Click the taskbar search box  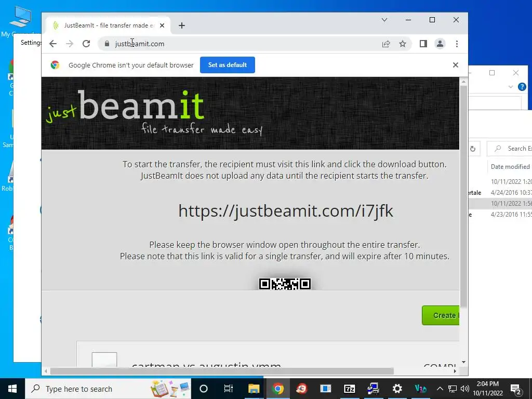click(x=108, y=389)
